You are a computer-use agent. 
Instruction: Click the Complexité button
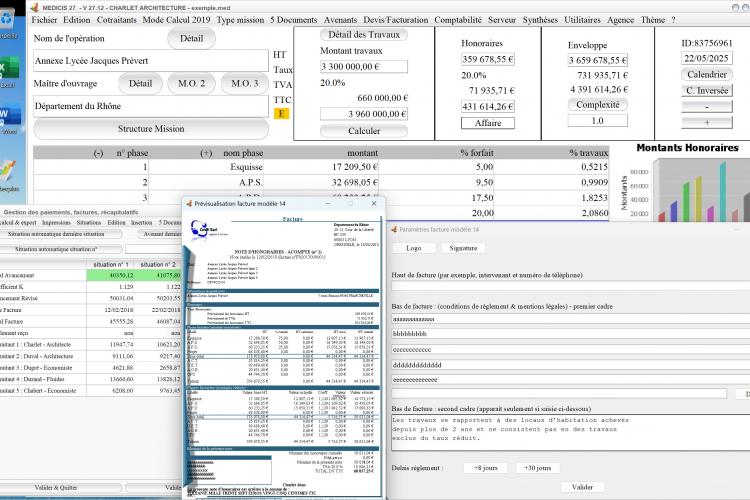pyautogui.click(x=597, y=104)
